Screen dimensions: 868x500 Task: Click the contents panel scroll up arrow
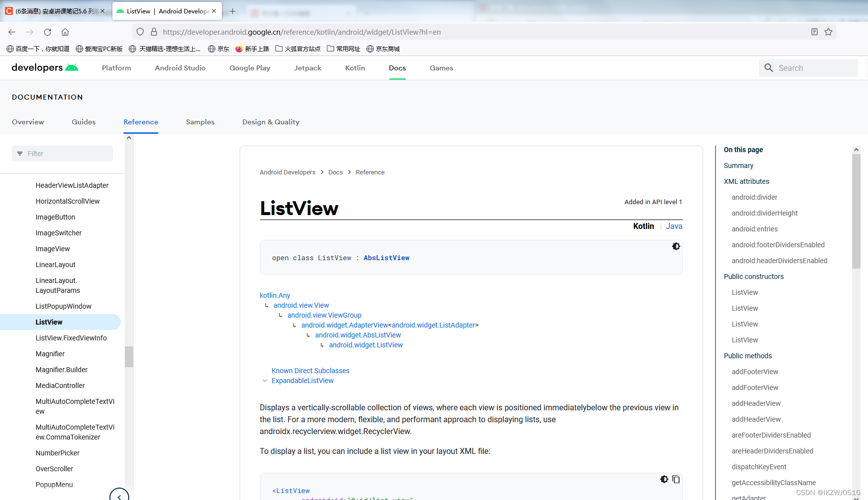(x=856, y=150)
